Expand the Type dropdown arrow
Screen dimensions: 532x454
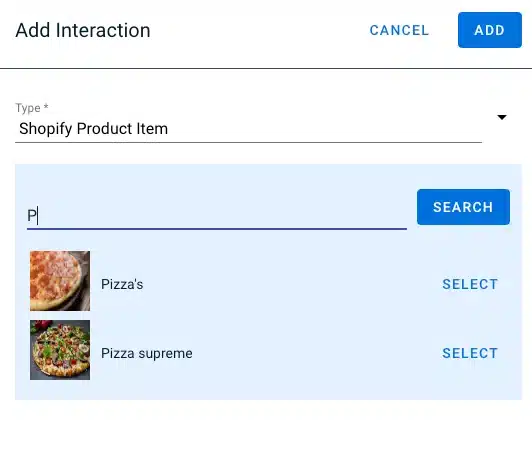click(502, 117)
